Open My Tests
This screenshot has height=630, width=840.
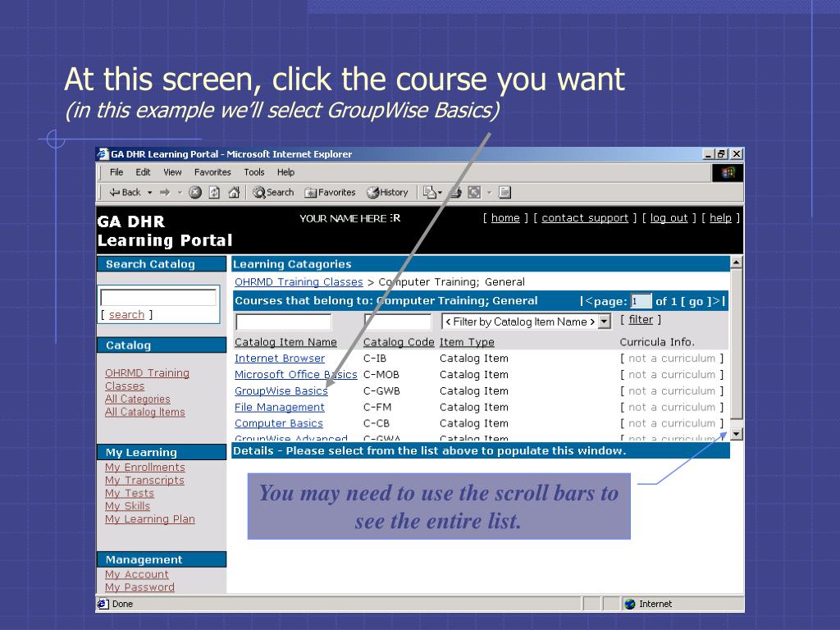(x=130, y=493)
